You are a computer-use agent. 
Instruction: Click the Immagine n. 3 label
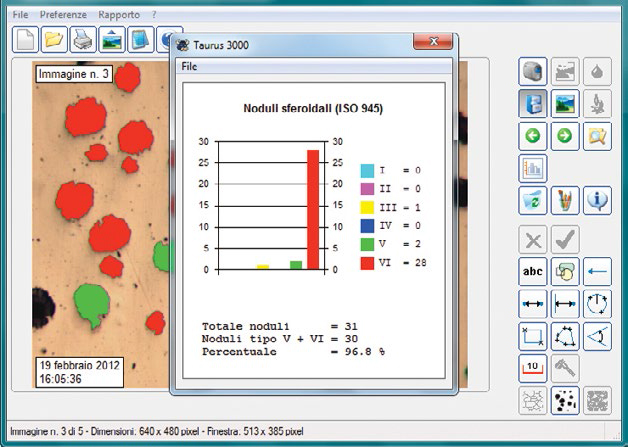pos(75,74)
